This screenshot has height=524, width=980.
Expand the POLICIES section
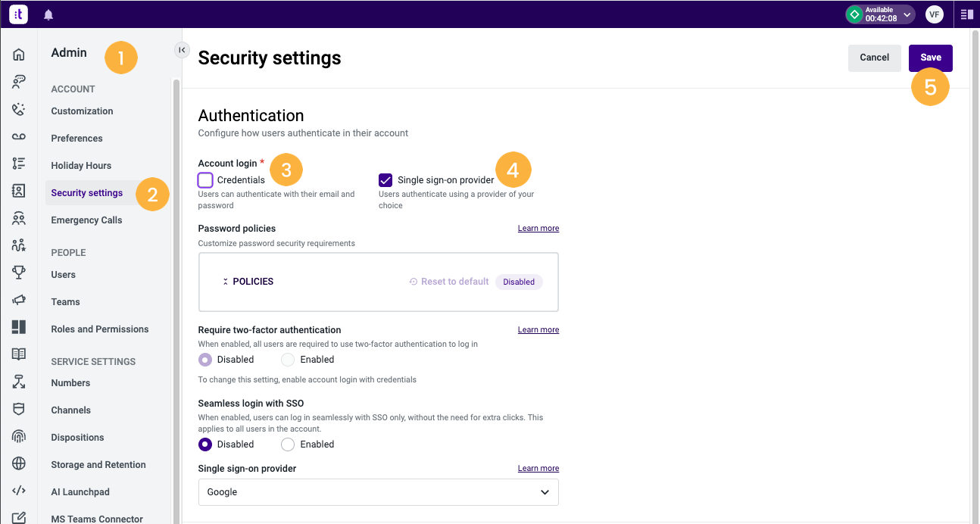[x=248, y=282]
